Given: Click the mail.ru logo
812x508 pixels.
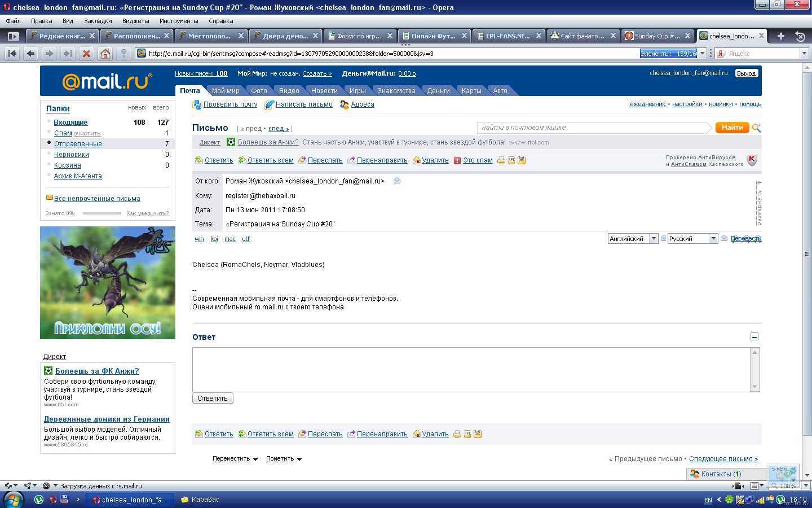Looking at the screenshot, I should pyautogui.click(x=107, y=81).
